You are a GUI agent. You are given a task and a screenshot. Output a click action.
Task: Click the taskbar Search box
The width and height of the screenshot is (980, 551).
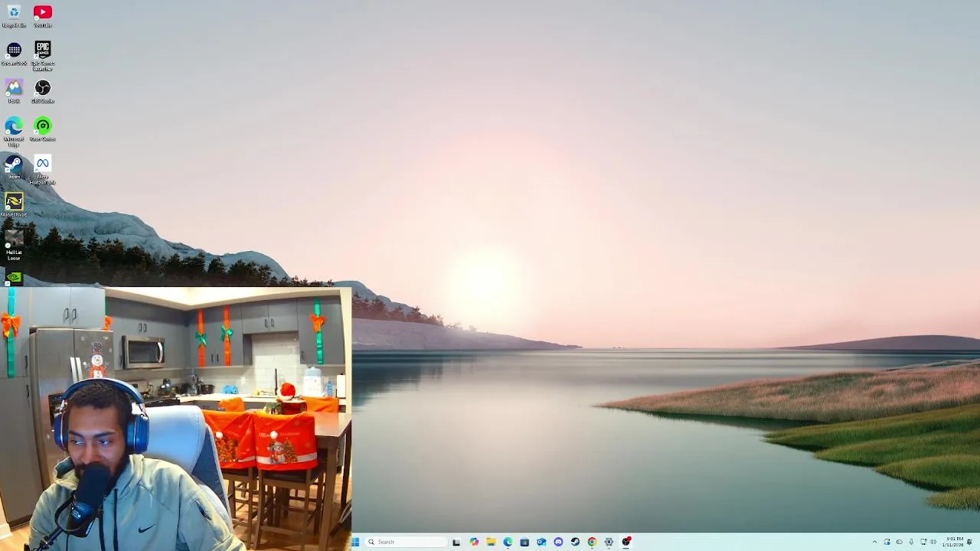(x=406, y=542)
